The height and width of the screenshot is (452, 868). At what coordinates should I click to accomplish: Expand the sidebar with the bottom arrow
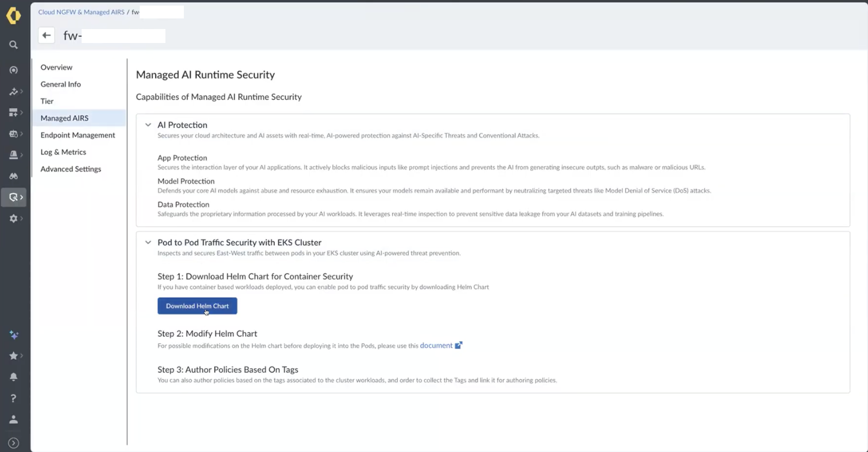coord(13,443)
